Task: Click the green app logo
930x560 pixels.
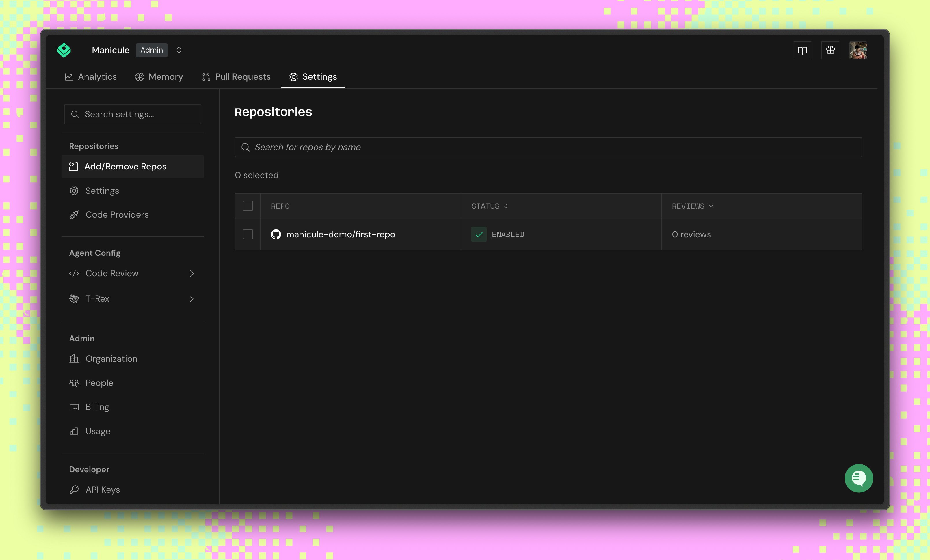Action: click(64, 50)
